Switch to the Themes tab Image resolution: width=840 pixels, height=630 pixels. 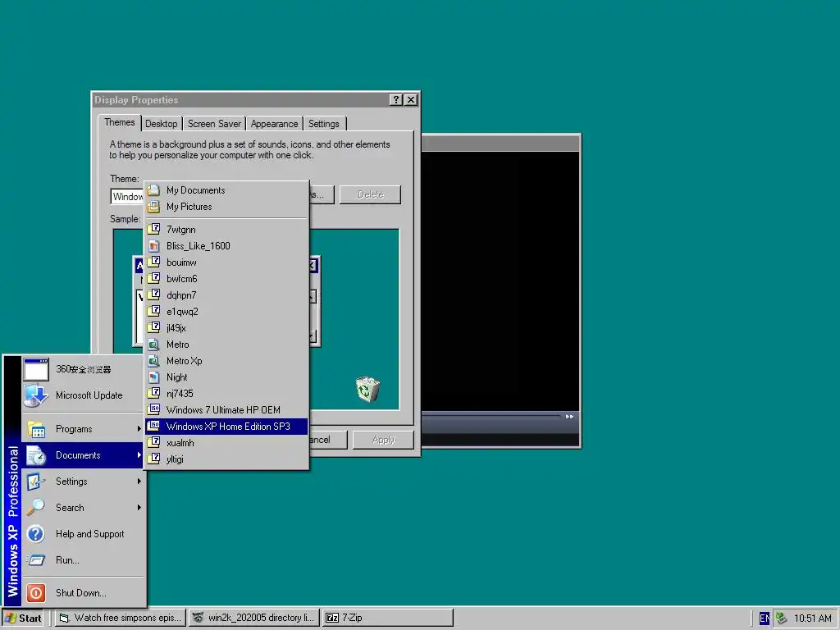coord(120,123)
